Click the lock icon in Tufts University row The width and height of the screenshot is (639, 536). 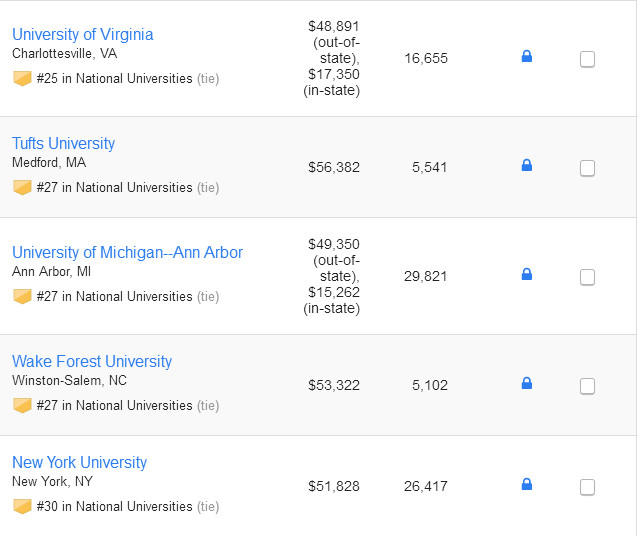pyautogui.click(x=527, y=166)
